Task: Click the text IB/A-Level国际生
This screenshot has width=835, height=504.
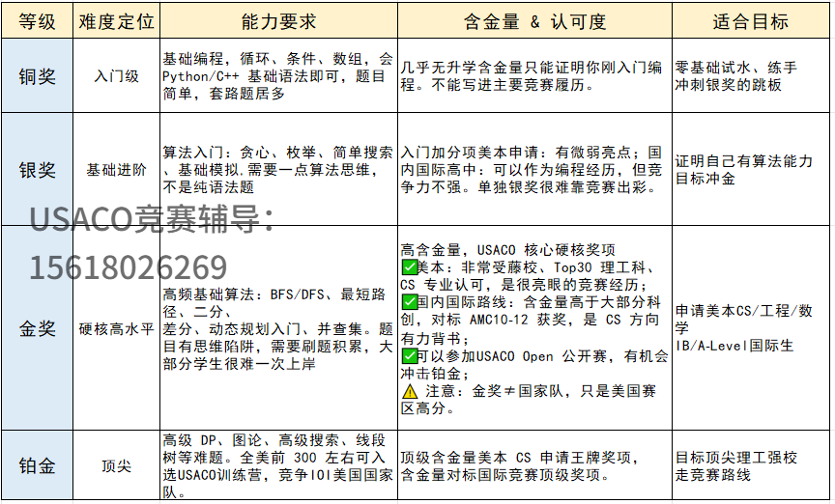Action: pyautogui.click(x=734, y=346)
